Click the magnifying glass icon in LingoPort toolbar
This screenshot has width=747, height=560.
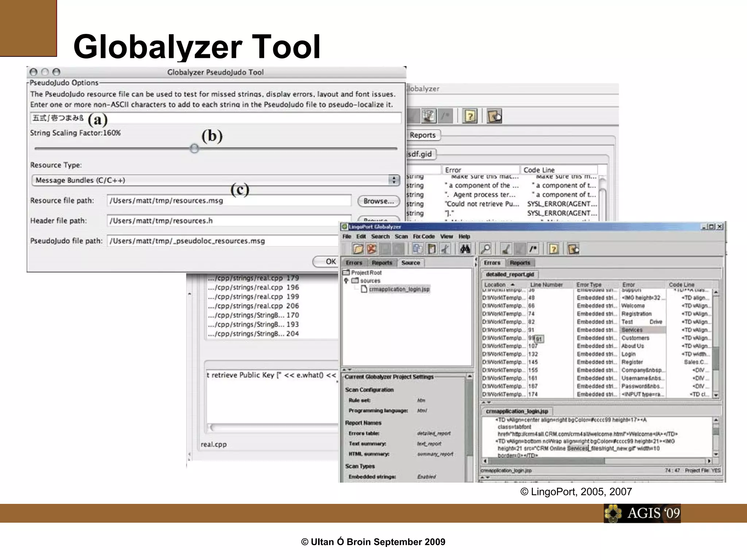click(485, 249)
